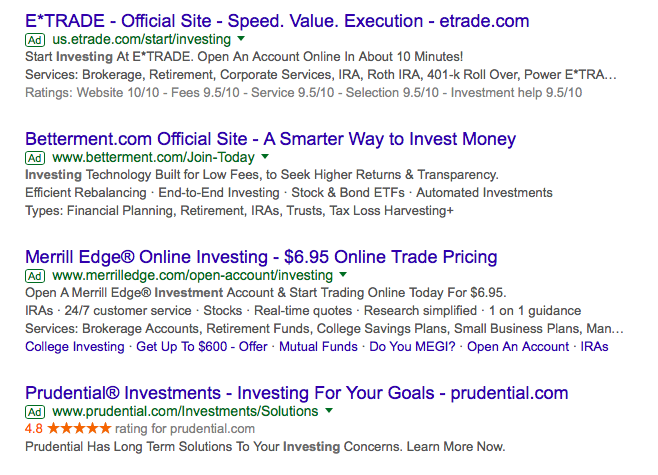Click the Ad badge next to betterment.com URL
The image size is (658, 475).
(x=35, y=158)
